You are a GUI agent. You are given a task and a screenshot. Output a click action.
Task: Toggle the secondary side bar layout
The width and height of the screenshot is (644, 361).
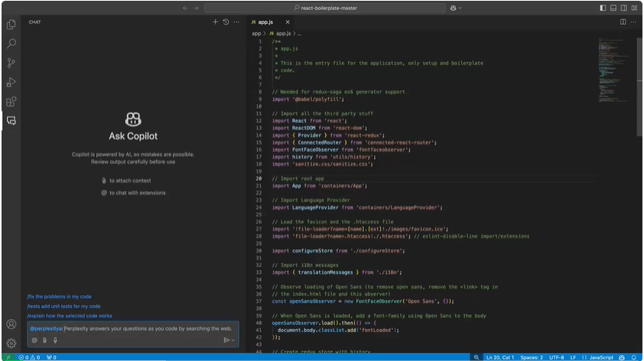point(624,8)
